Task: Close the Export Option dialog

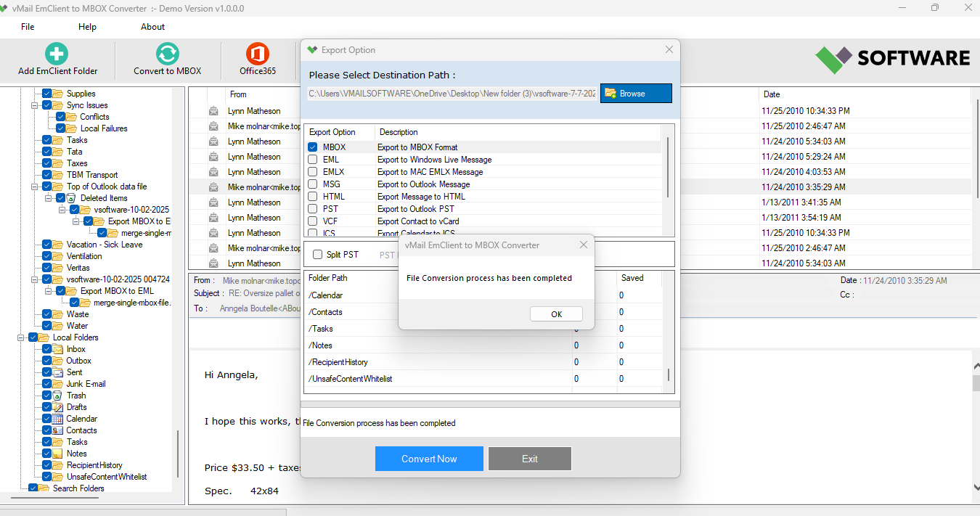Action: point(669,50)
